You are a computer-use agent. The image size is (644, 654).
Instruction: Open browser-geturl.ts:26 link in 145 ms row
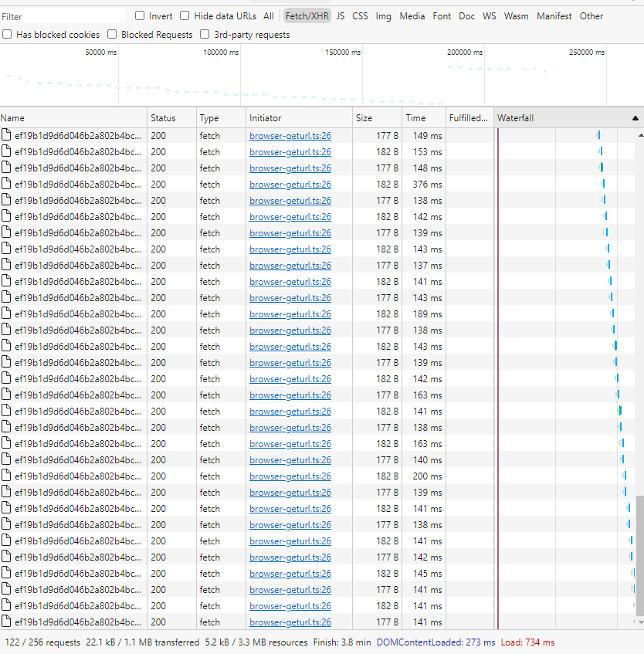290,574
